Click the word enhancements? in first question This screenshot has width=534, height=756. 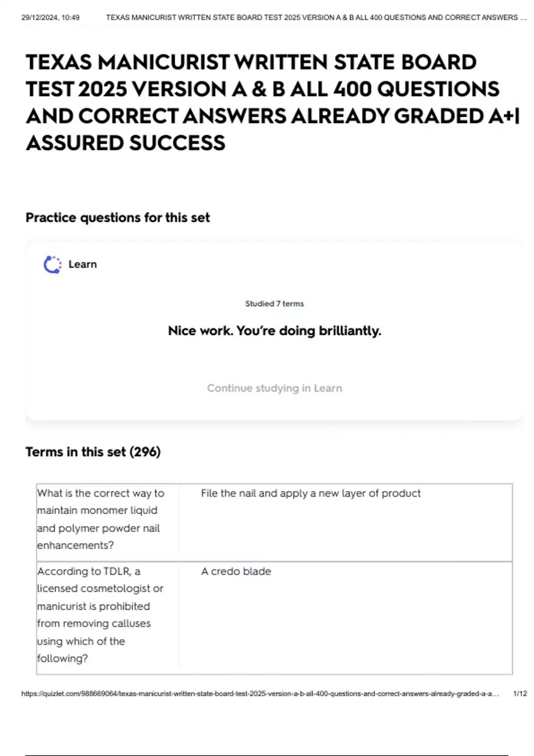tap(75, 546)
